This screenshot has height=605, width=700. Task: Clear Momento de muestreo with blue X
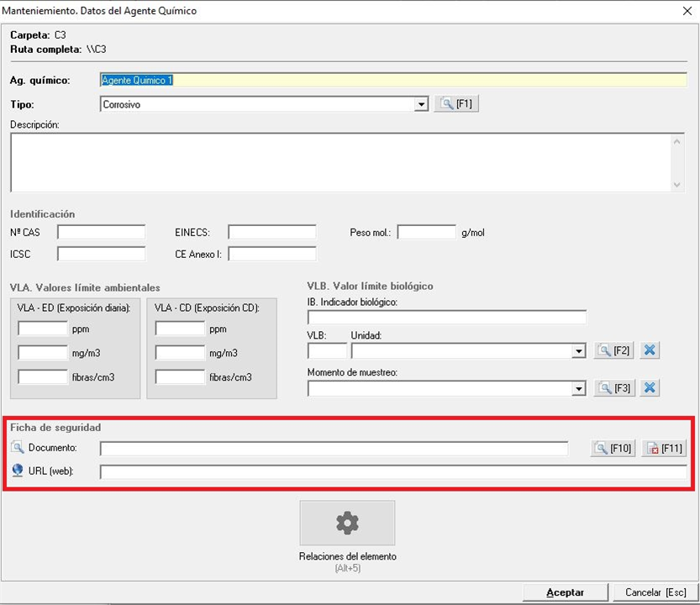coord(649,388)
